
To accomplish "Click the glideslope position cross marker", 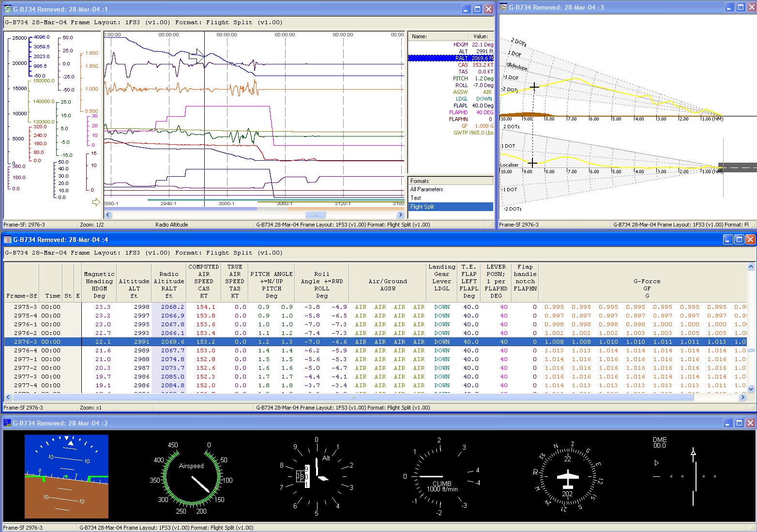I will click(534, 87).
